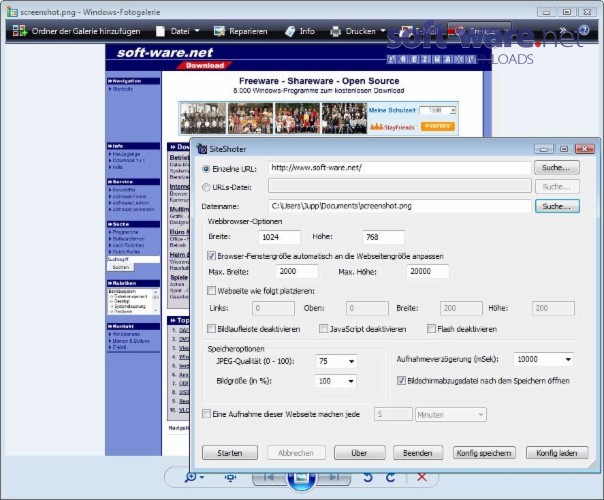Click the Konfig laden button

pyautogui.click(x=557, y=453)
